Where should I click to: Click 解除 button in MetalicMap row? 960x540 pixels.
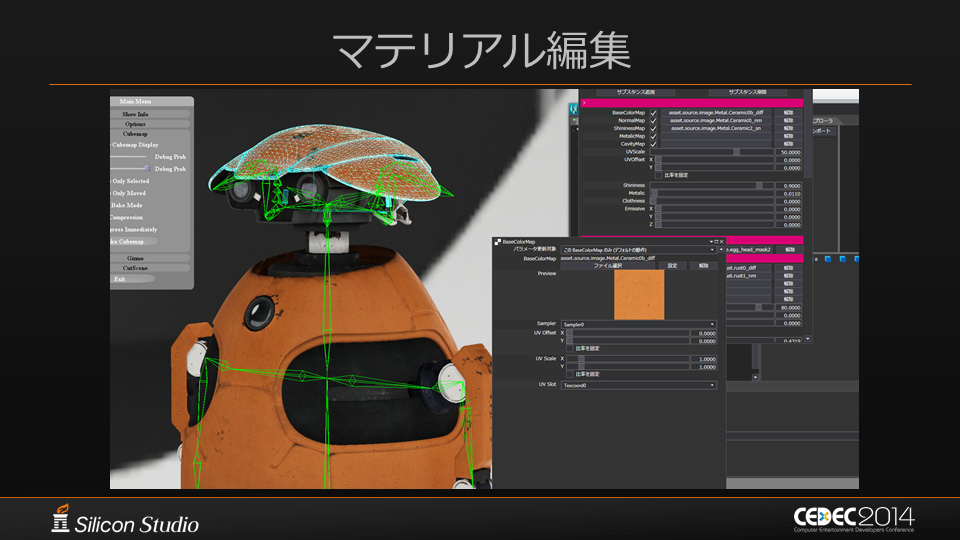[789, 137]
